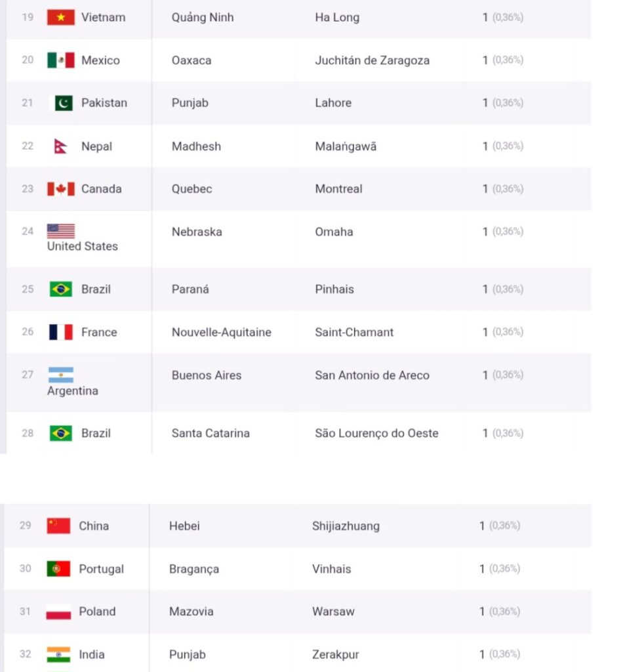
Task: Select the Pakistan flag icon
Action: click(x=61, y=103)
